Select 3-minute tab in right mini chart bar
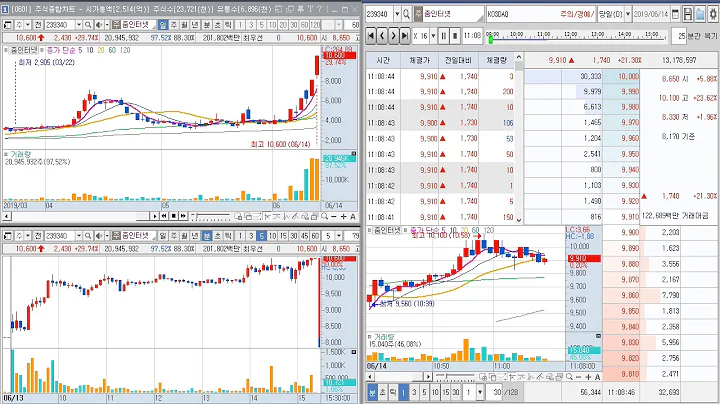The image size is (720, 404). [414, 393]
